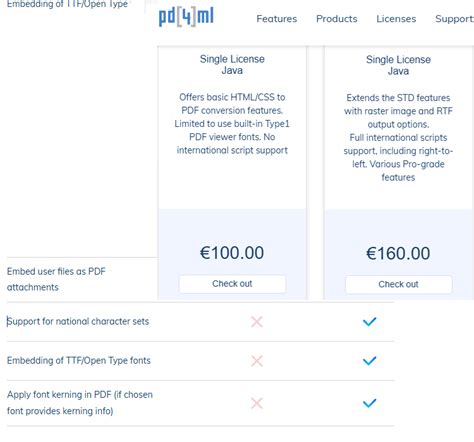Click blue checkmark for font kerning row

[369, 403]
